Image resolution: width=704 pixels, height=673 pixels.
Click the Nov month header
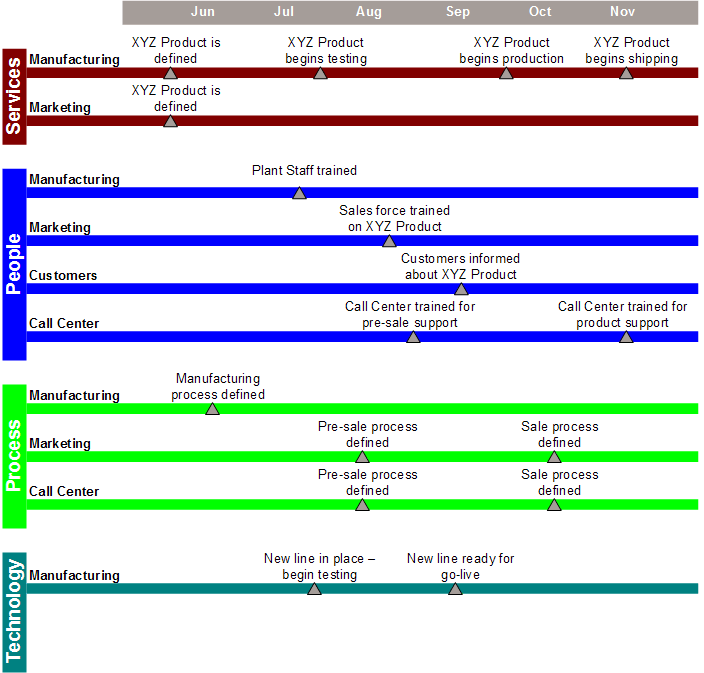click(622, 12)
